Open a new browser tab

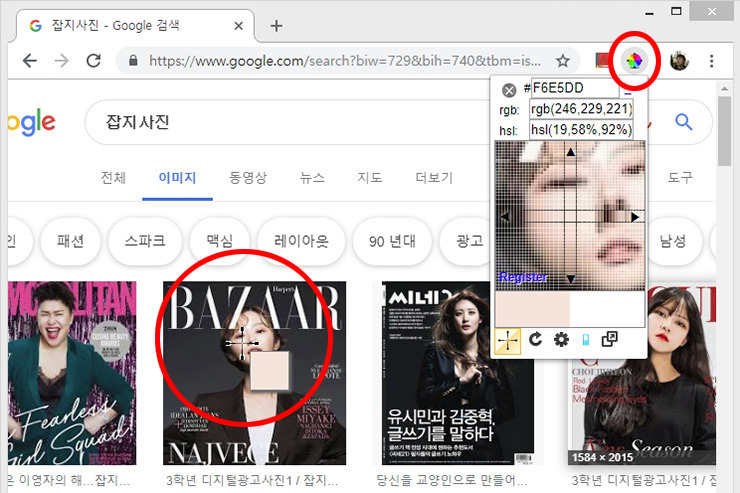277,26
